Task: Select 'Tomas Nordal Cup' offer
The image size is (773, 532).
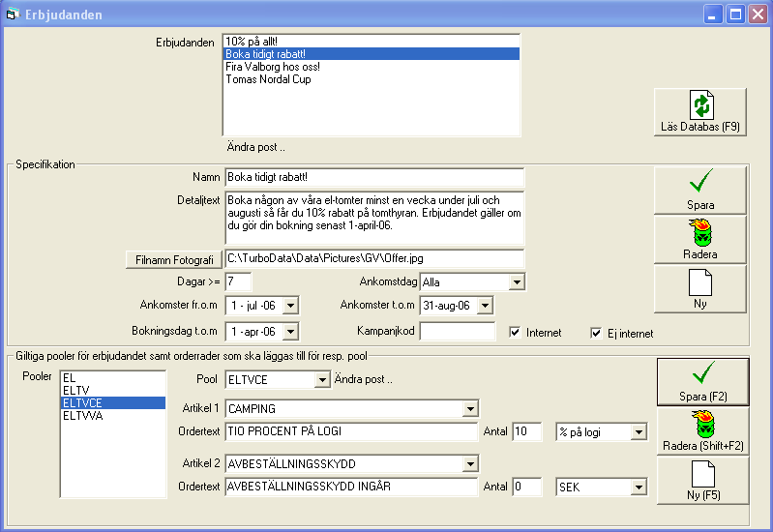Action: point(372,79)
